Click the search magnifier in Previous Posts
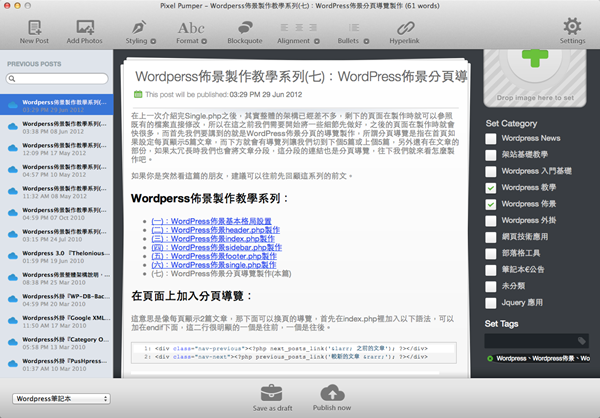 click(12, 79)
